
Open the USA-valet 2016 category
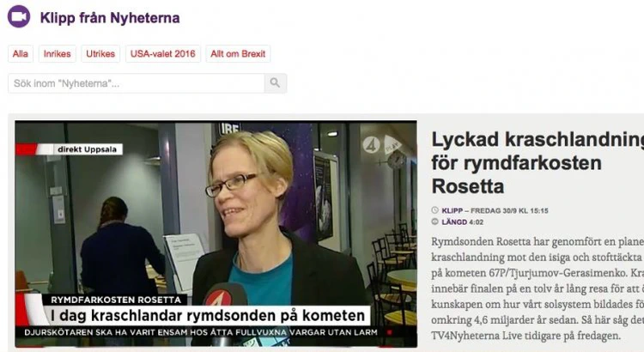click(x=162, y=54)
